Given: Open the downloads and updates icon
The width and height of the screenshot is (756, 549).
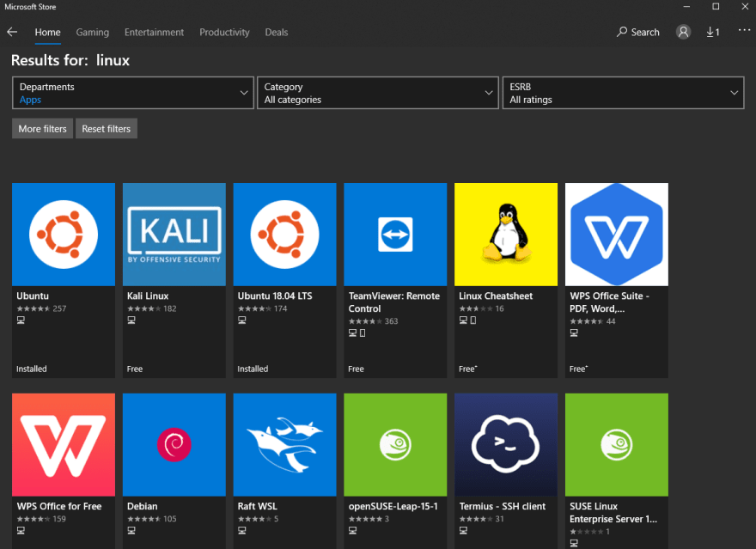Looking at the screenshot, I should (x=713, y=33).
